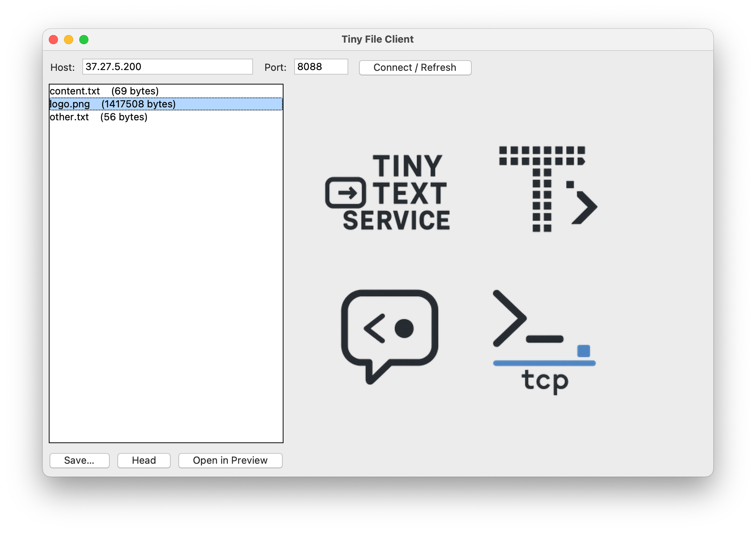Image resolution: width=756 pixels, height=533 pixels.
Task: Click the green zoom window button
Action: point(84,40)
